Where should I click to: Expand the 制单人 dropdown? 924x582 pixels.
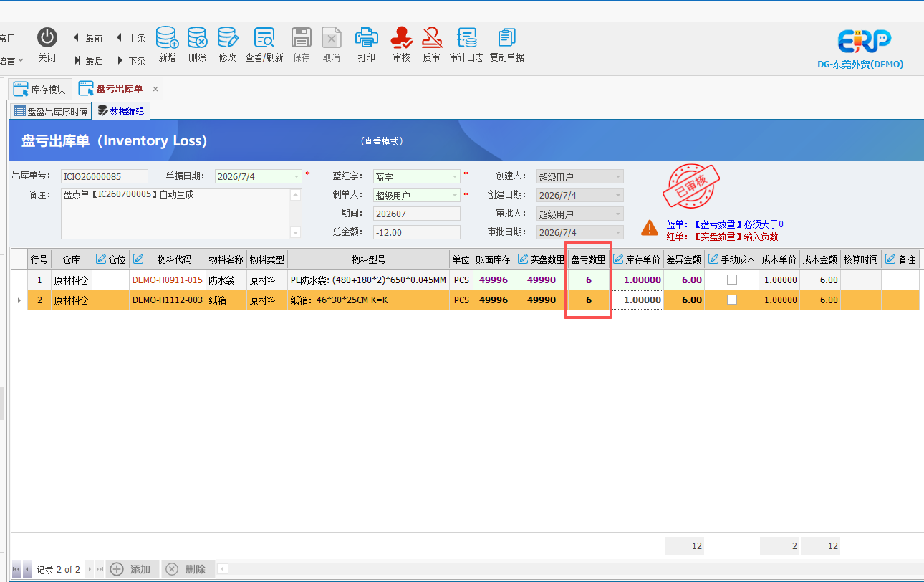455,195
